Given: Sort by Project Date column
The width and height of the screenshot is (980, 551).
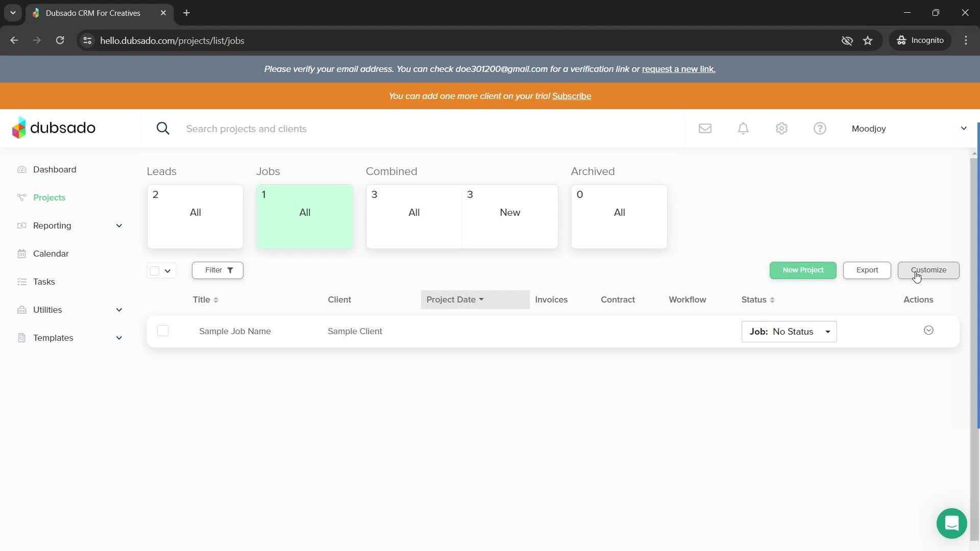Looking at the screenshot, I should 475,299.
